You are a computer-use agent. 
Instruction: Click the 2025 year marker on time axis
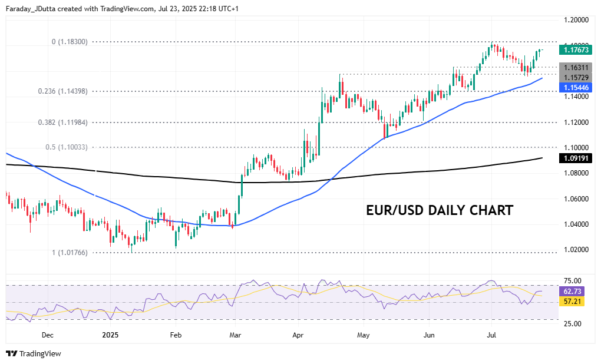point(110,335)
